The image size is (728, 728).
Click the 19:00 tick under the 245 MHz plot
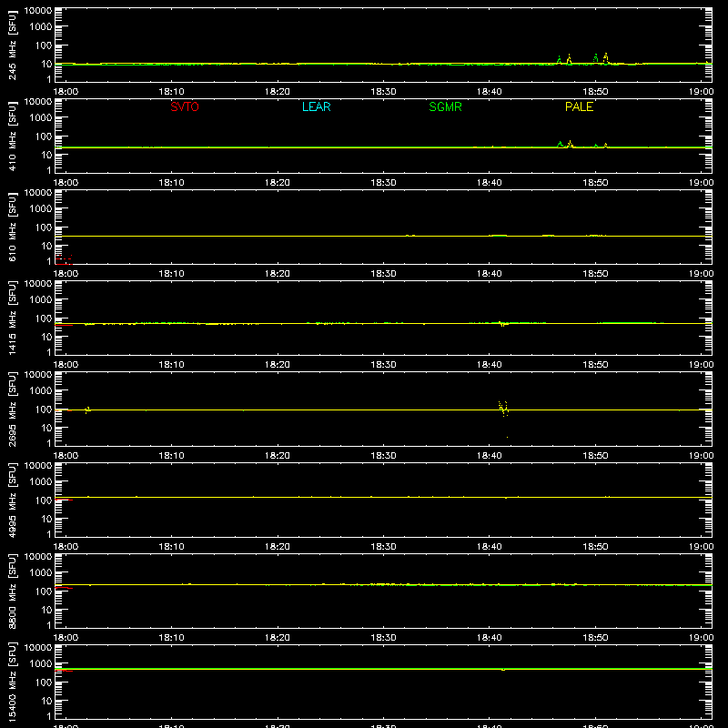[x=701, y=92]
